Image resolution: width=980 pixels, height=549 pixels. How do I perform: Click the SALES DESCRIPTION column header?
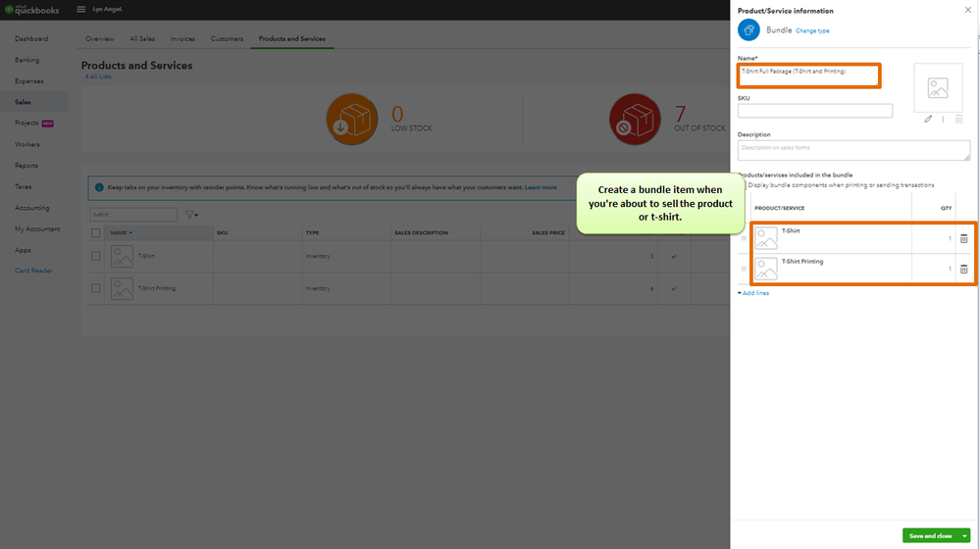pyautogui.click(x=421, y=232)
